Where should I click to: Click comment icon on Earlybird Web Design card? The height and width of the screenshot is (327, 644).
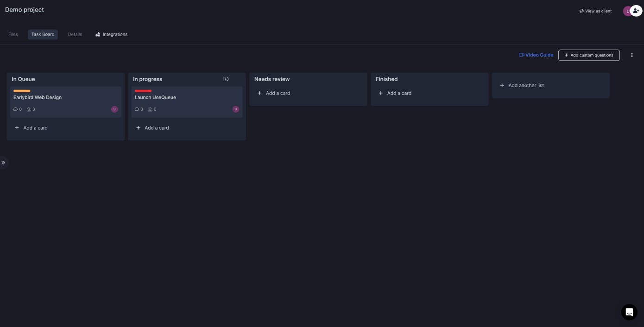[x=15, y=109]
